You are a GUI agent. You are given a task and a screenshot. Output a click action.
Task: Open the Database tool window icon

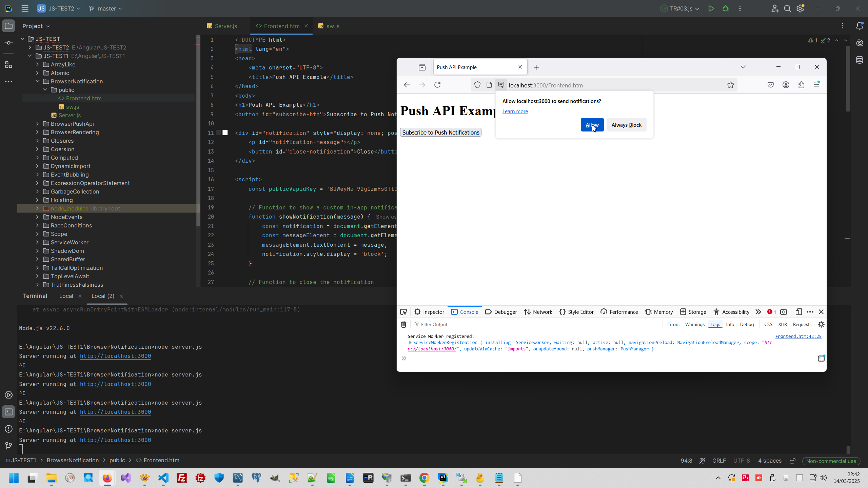860,60
